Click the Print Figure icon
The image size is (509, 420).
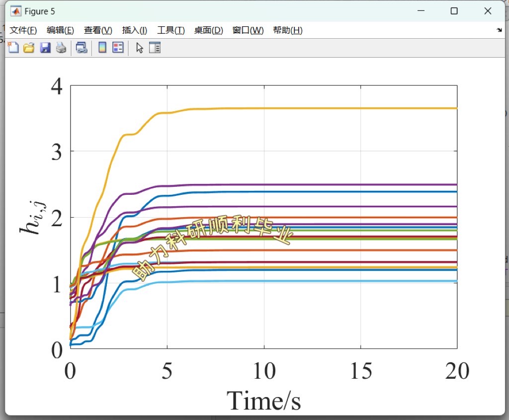tap(61, 48)
